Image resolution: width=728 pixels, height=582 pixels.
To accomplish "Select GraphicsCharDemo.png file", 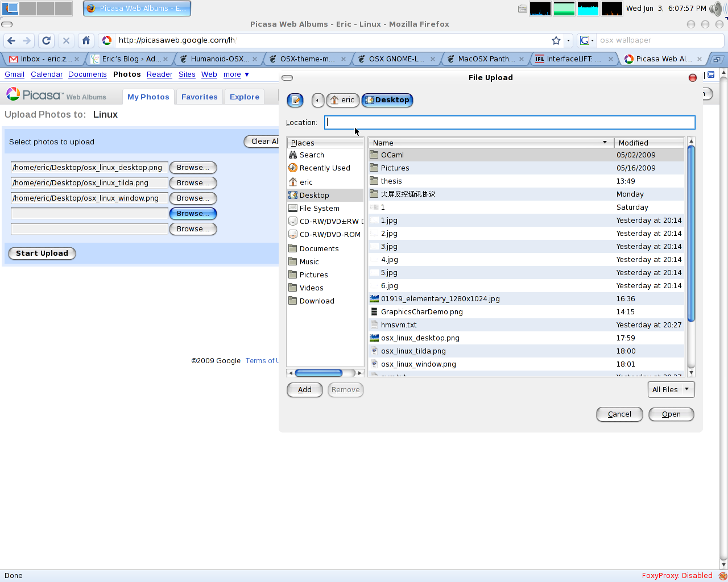I will (527, 312).
